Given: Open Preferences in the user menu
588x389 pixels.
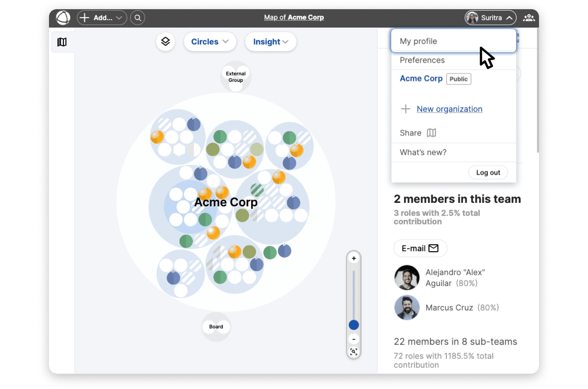Looking at the screenshot, I should [422, 60].
